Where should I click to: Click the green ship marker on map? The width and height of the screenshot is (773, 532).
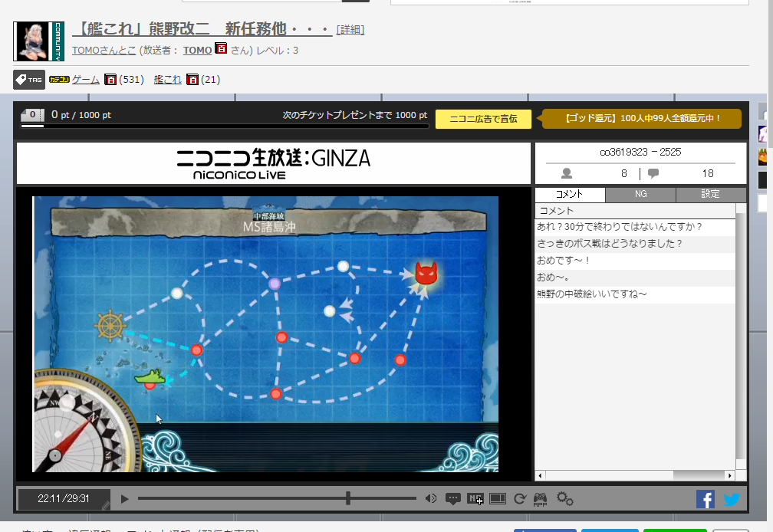[x=150, y=378]
